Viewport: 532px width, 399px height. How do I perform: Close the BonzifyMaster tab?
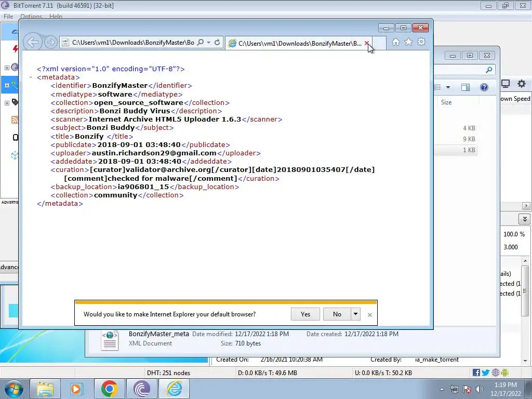click(366, 43)
